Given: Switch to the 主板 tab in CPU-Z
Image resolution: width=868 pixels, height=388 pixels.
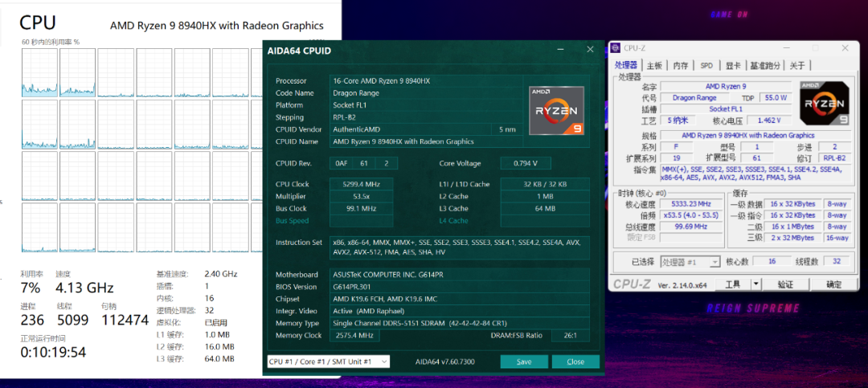Looking at the screenshot, I should (x=654, y=65).
